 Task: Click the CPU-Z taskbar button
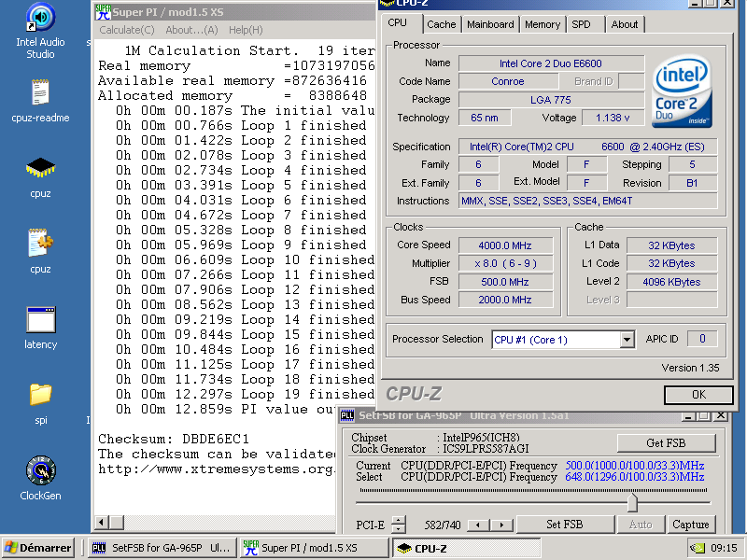point(466,548)
